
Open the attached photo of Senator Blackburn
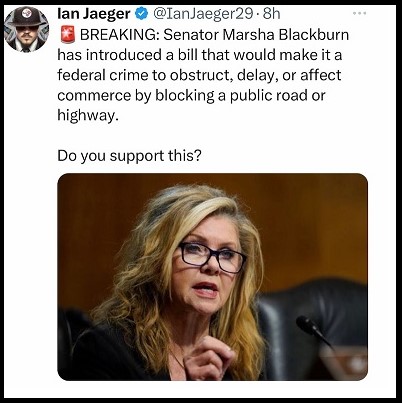(212, 277)
